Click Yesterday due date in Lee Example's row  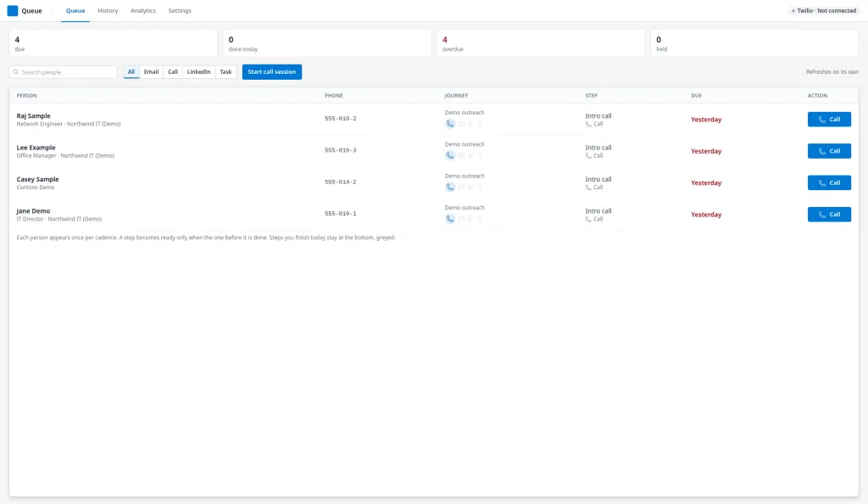[x=706, y=151]
